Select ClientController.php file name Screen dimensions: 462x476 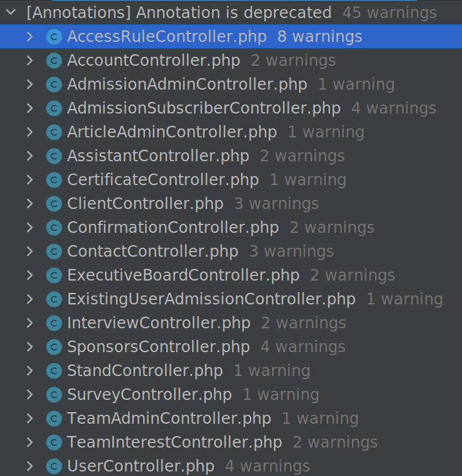[x=146, y=204]
